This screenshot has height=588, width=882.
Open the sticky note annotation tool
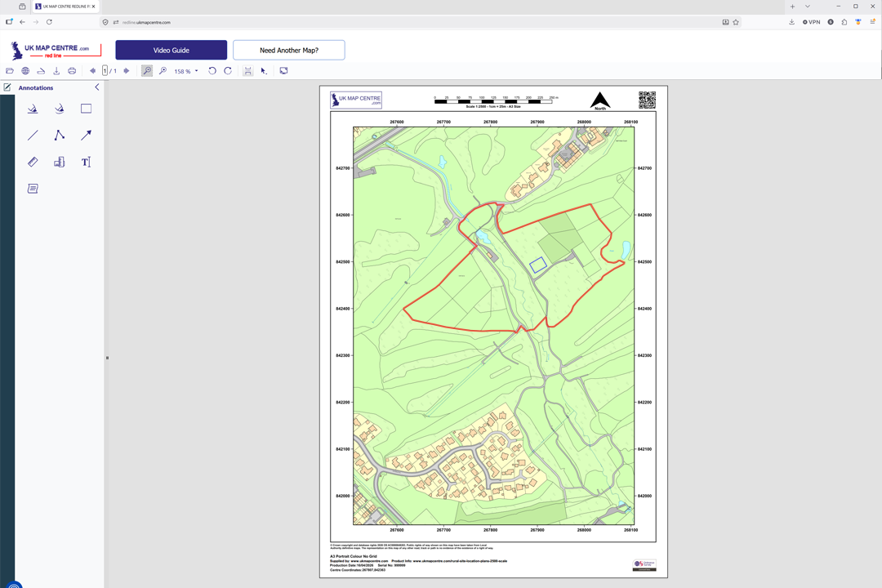(33, 188)
